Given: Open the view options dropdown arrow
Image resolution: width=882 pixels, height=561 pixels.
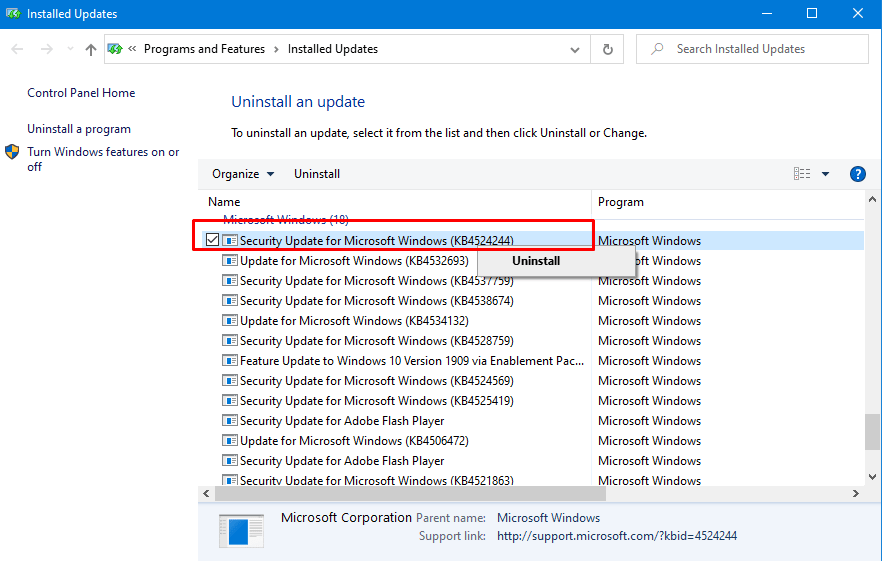Looking at the screenshot, I should pyautogui.click(x=825, y=174).
